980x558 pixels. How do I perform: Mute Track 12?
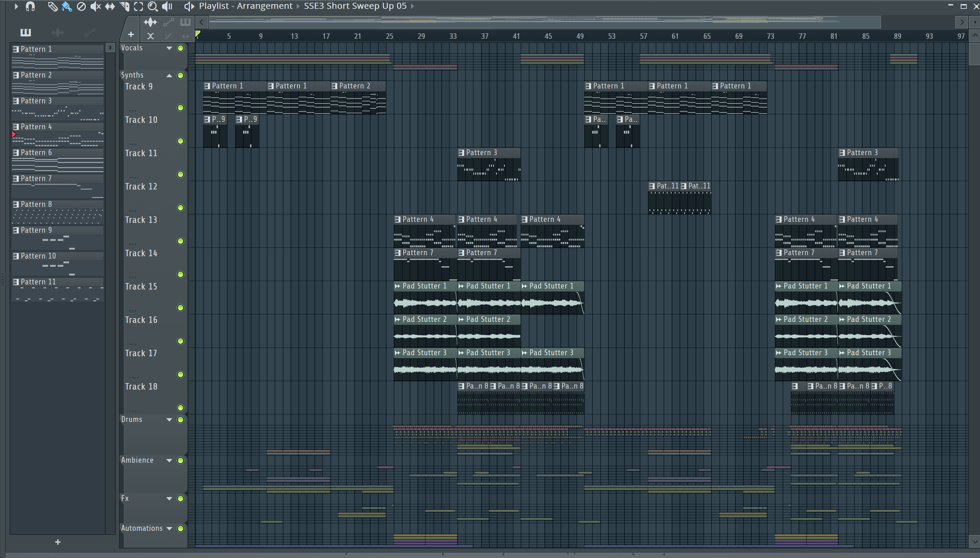pos(180,208)
